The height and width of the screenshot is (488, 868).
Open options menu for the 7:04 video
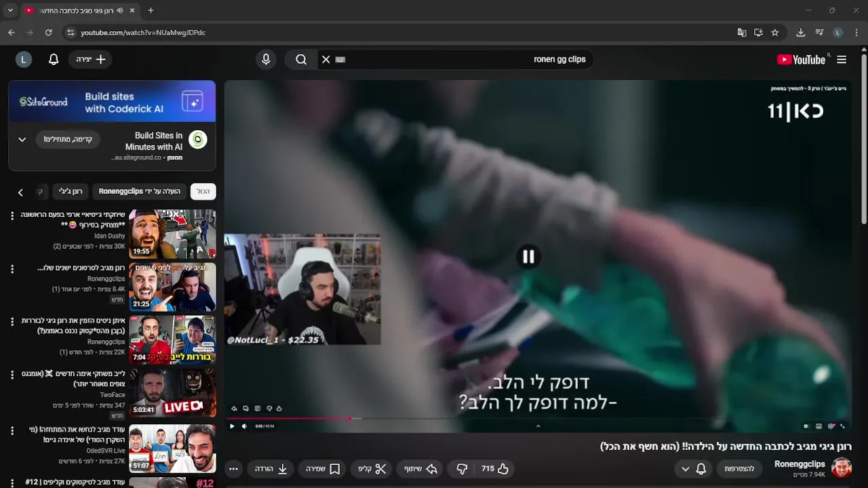click(x=12, y=321)
